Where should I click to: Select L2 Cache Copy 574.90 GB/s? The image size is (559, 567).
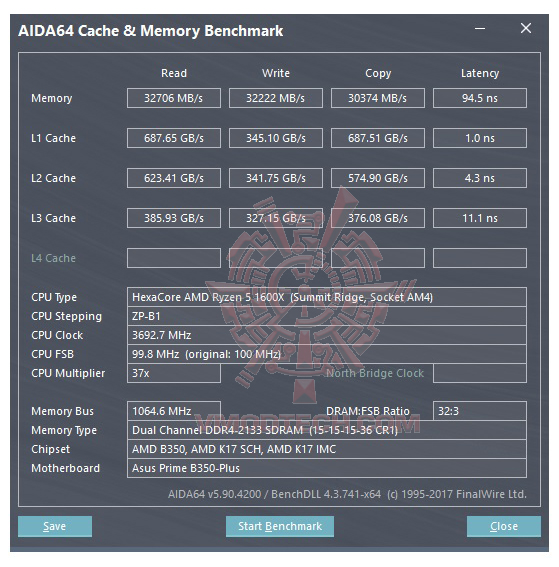click(378, 178)
